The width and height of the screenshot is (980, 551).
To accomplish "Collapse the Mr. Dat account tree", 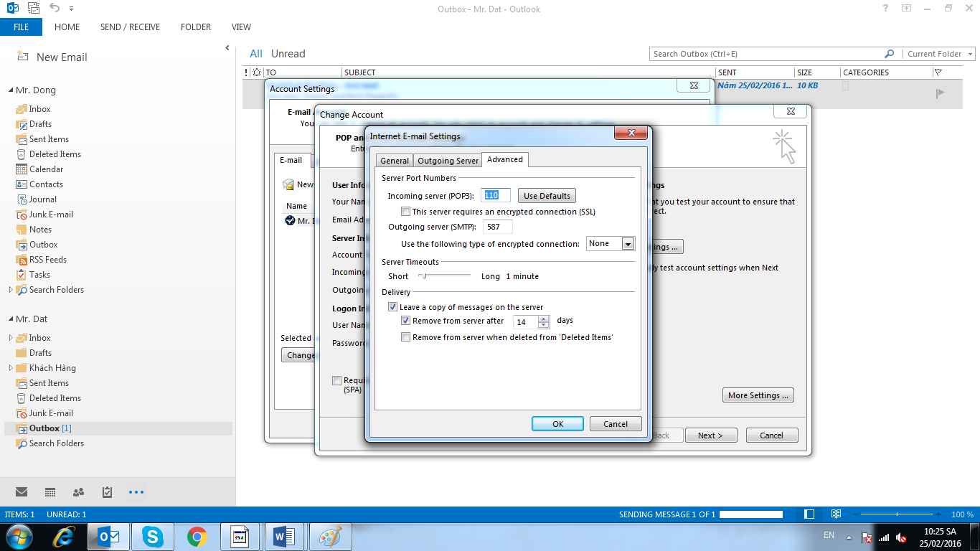I will pos(11,319).
